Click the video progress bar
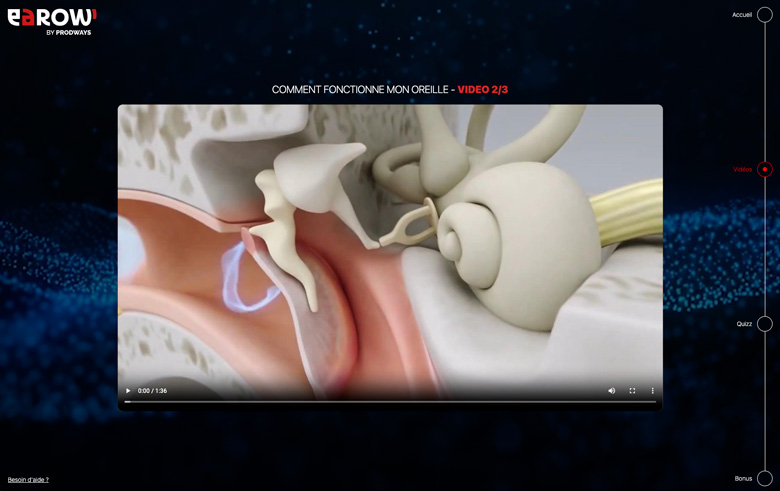This screenshot has width=780, height=491. pyautogui.click(x=390, y=402)
